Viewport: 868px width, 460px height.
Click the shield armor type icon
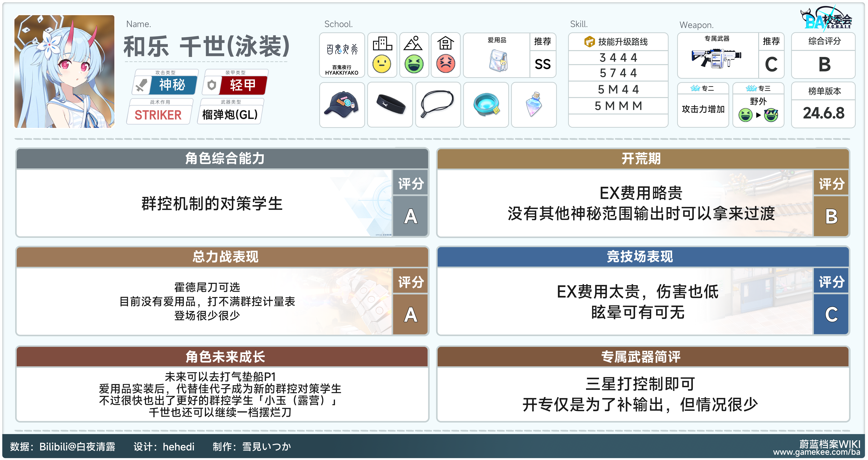coord(212,85)
